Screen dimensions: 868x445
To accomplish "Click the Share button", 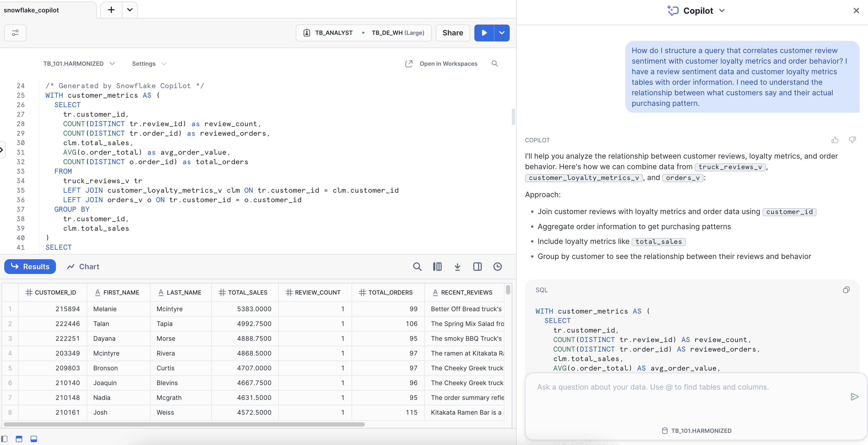I will [452, 33].
